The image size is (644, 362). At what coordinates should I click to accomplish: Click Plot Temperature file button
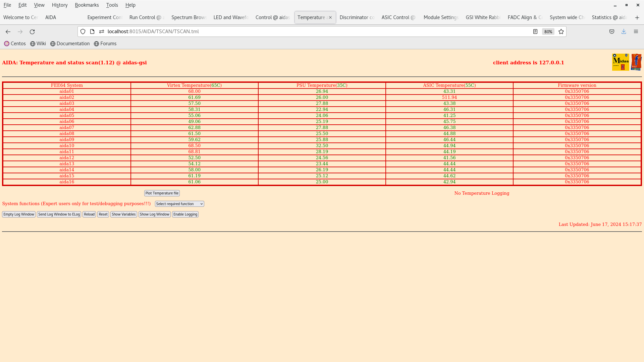tap(162, 193)
